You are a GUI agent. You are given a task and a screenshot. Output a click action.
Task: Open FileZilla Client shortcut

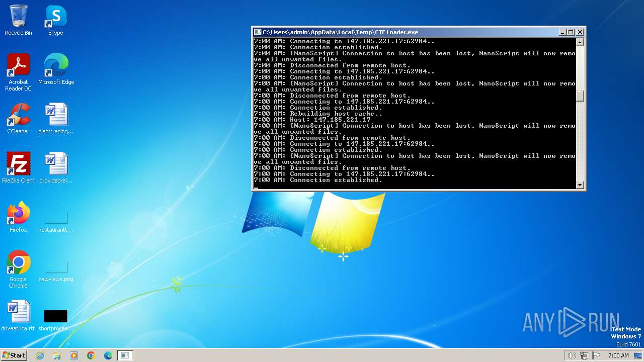pyautogui.click(x=18, y=168)
